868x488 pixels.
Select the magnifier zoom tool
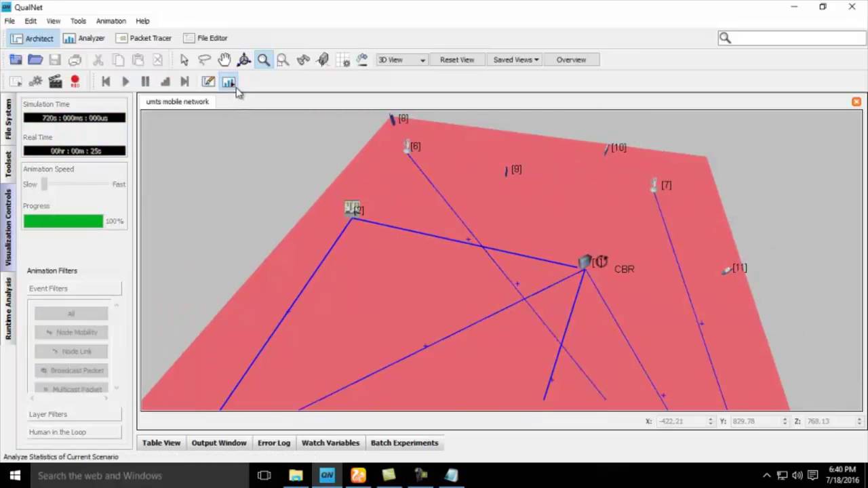(263, 60)
